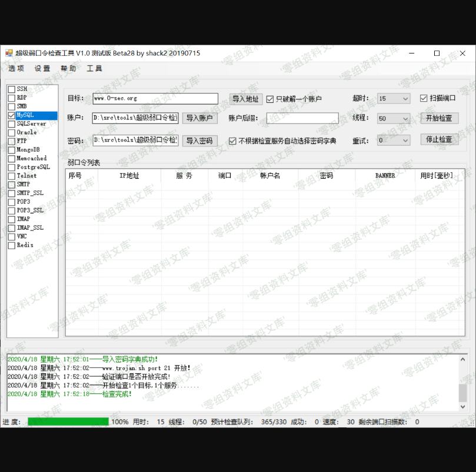476x472 pixels.
Task: Click the app icon in title bar
Action: pyautogui.click(x=9, y=53)
